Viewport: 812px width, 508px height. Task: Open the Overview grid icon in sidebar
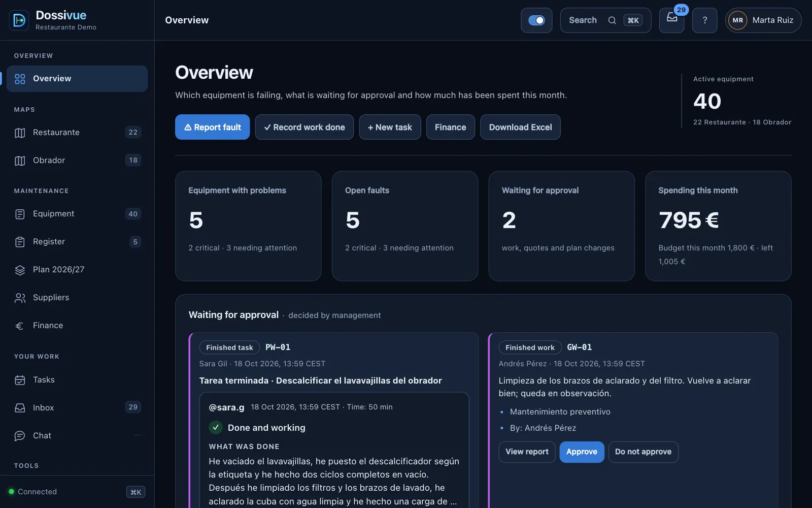coord(20,79)
